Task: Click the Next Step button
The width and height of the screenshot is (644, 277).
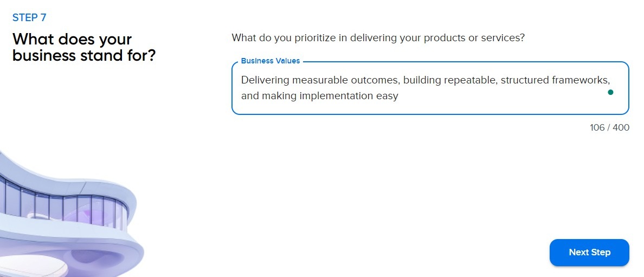Action: [589, 253]
